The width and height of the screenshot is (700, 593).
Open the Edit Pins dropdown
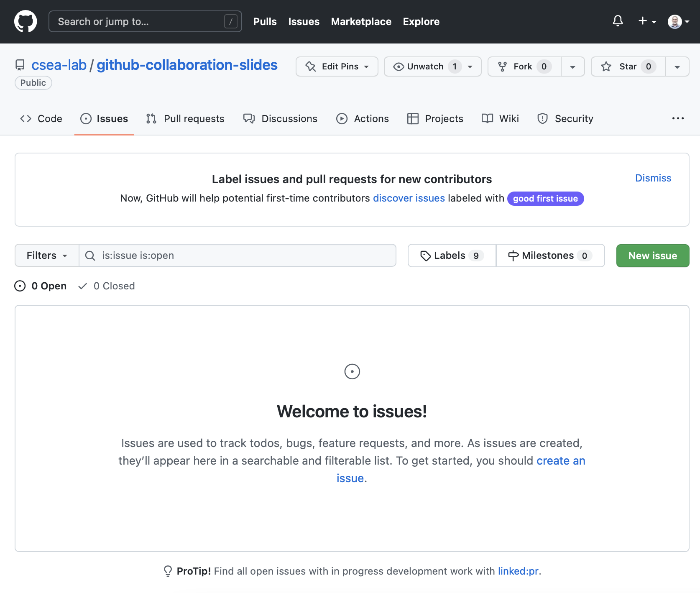(x=337, y=66)
